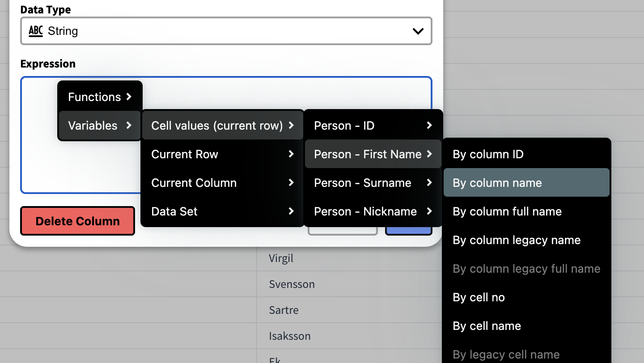Open the Data Type String dropdown

(x=226, y=31)
